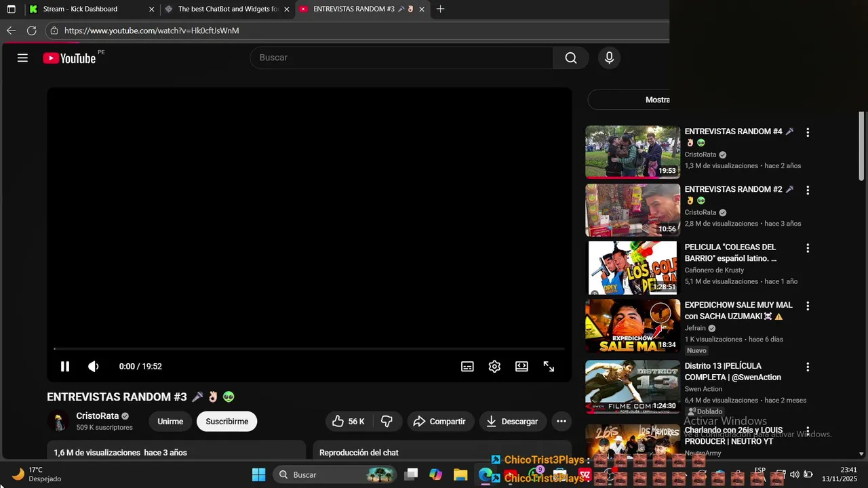Open CristoRata channel avatar
This screenshot has width=868, height=488.
click(x=58, y=421)
